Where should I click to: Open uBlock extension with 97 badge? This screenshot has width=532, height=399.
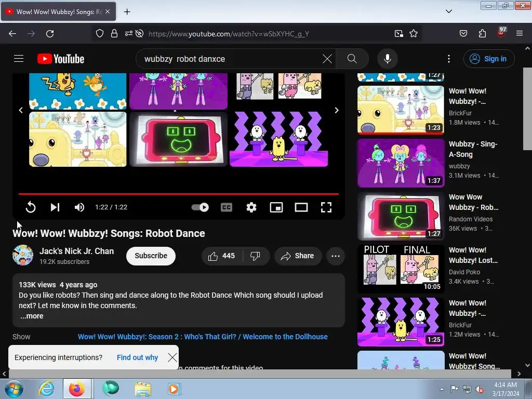501,33
